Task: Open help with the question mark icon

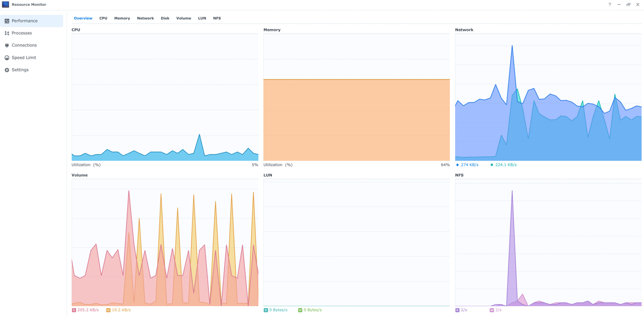Action: (610, 5)
